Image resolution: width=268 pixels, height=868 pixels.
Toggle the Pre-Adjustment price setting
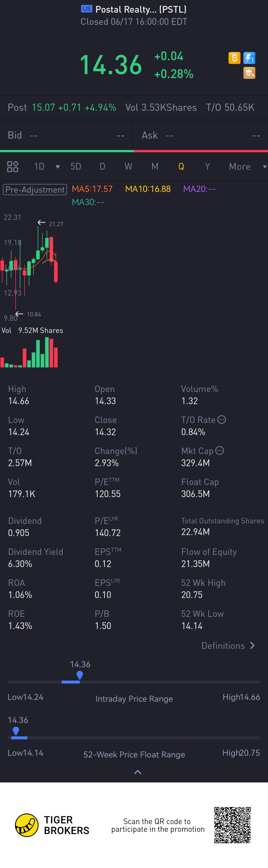pos(35,189)
